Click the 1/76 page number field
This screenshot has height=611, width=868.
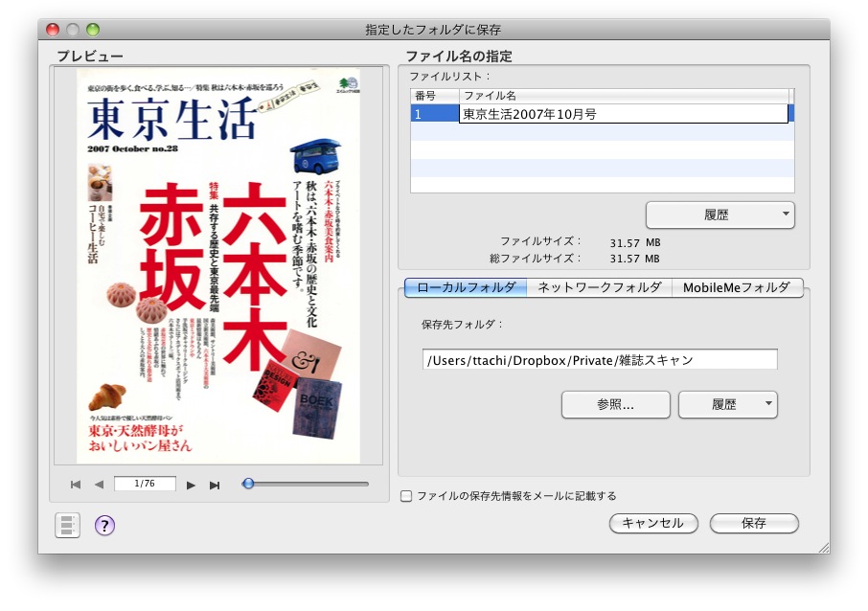click(145, 484)
